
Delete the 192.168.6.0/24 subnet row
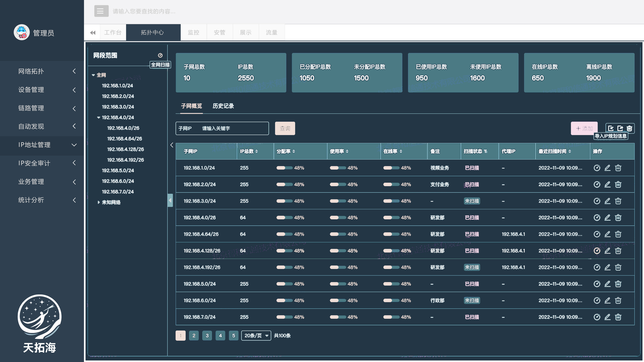618,300
